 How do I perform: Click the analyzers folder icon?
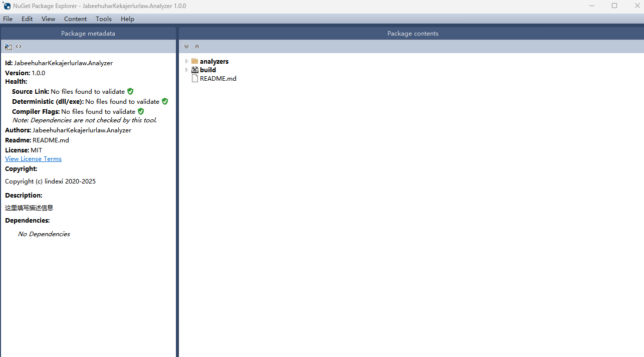coord(195,61)
